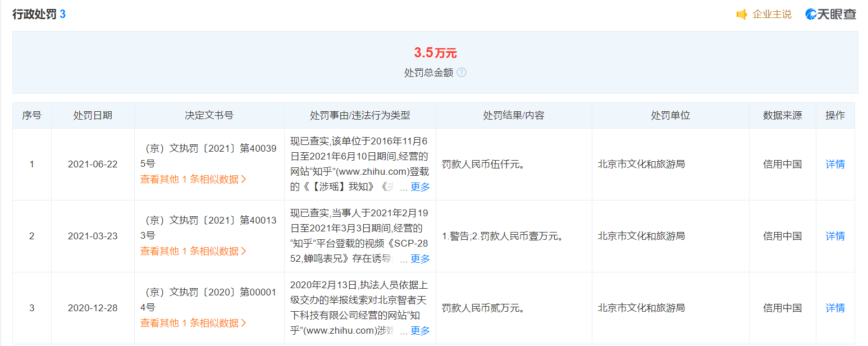Screen dimensions: 868x346
Task: Click the penalty result 警告;罚款人民币壹万元
Action: pyautogui.click(x=502, y=236)
